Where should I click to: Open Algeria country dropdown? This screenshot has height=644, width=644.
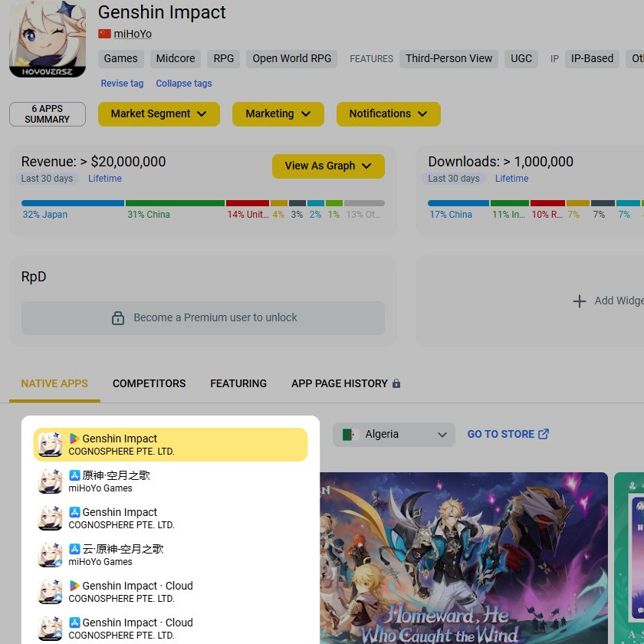pos(394,435)
